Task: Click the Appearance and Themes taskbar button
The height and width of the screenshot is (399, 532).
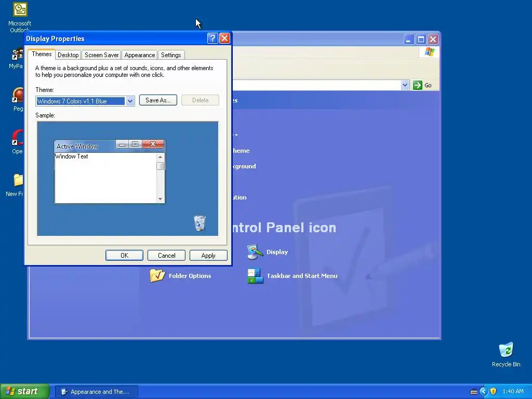Action: point(96,392)
